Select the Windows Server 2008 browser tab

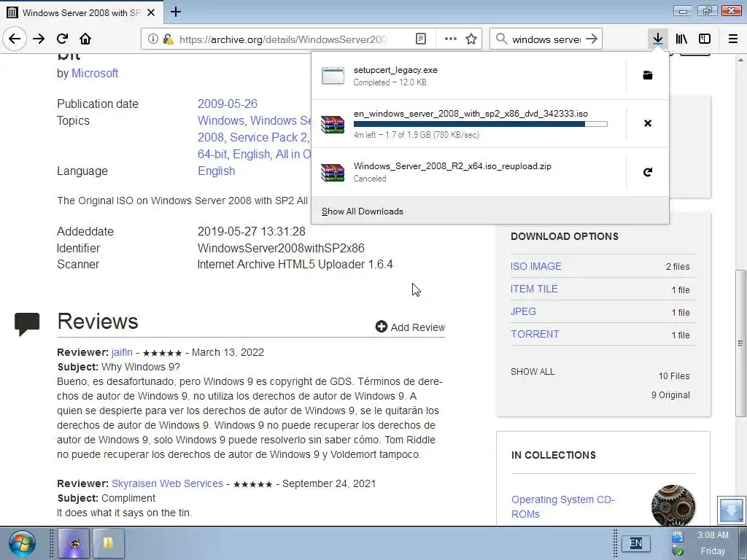pos(82,12)
